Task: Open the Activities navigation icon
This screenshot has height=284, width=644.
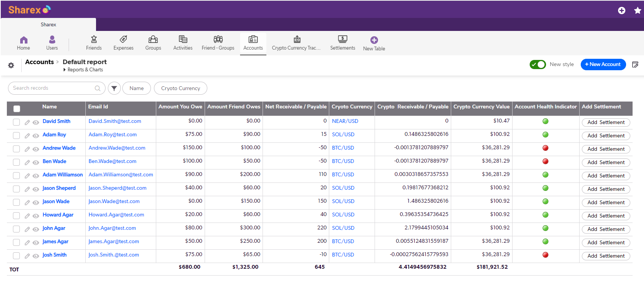Action: (183, 39)
